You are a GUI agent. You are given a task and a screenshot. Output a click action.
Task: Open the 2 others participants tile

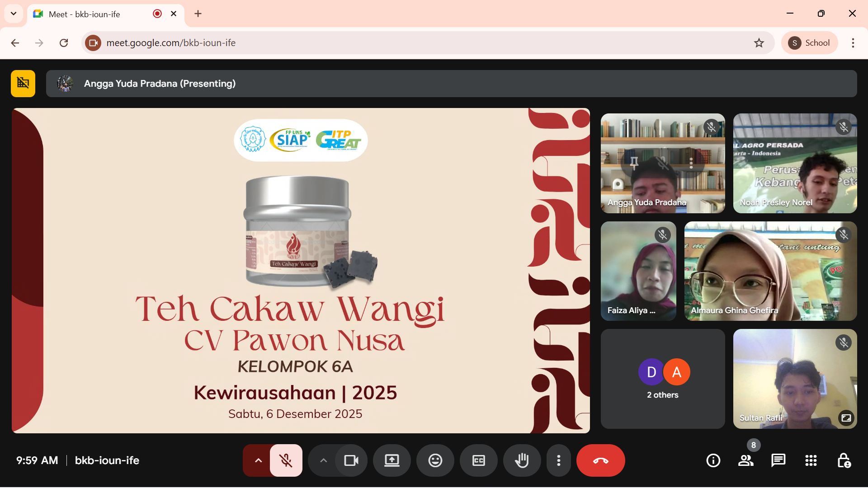(663, 379)
